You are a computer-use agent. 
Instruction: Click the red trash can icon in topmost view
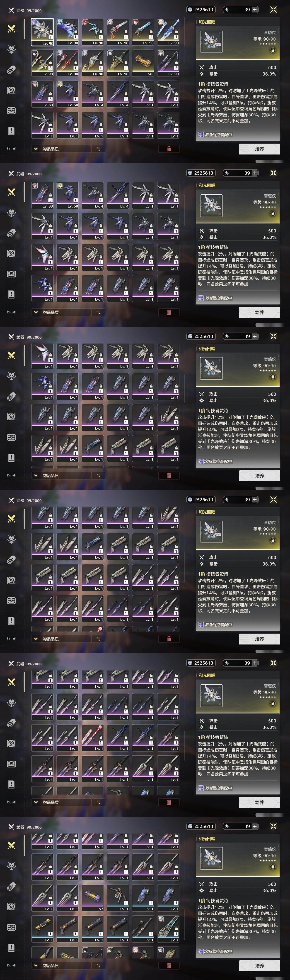tap(169, 149)
